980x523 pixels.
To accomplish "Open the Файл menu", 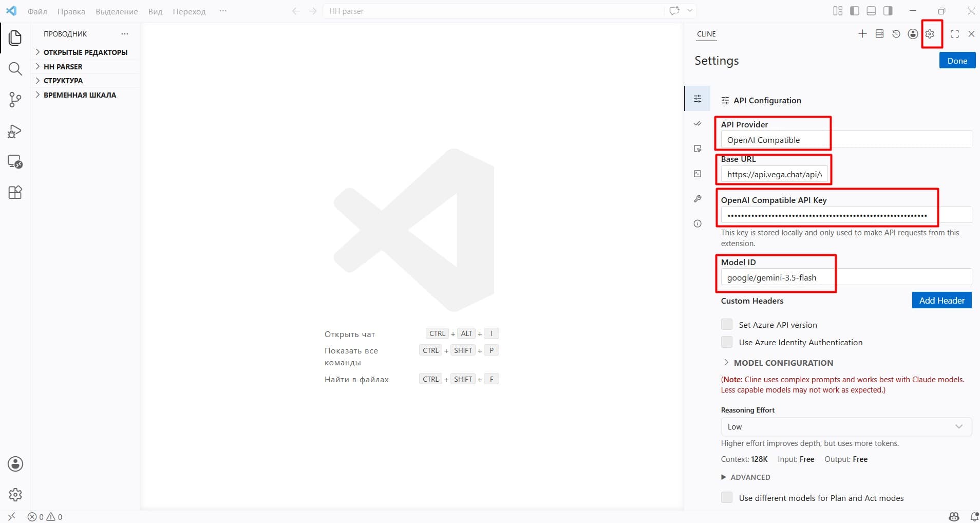I will [37, 11].
